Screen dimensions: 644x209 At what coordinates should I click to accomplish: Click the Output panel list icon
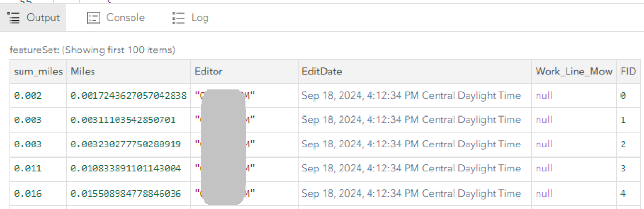(13, 17)
